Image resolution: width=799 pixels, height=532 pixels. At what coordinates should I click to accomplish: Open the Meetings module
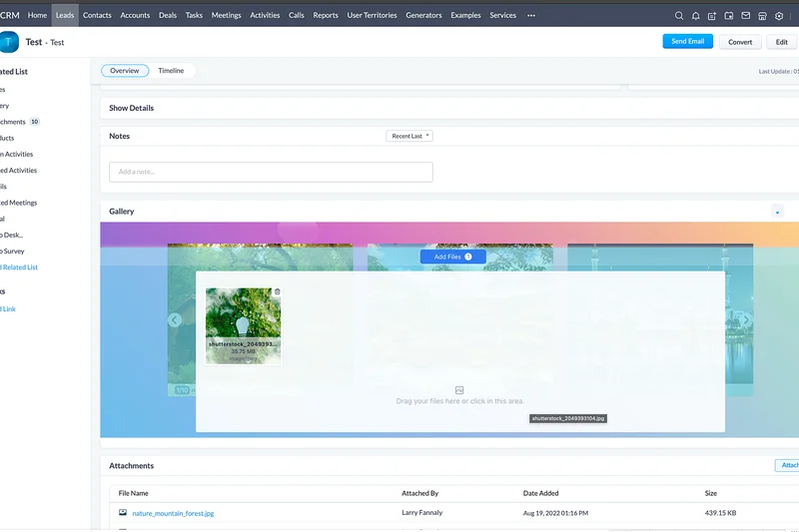(227, 15)
